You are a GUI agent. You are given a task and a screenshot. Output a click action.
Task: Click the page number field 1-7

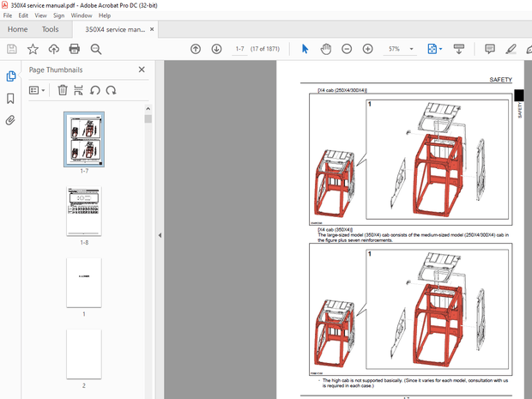pyautogui.click(x=240, y=49)
